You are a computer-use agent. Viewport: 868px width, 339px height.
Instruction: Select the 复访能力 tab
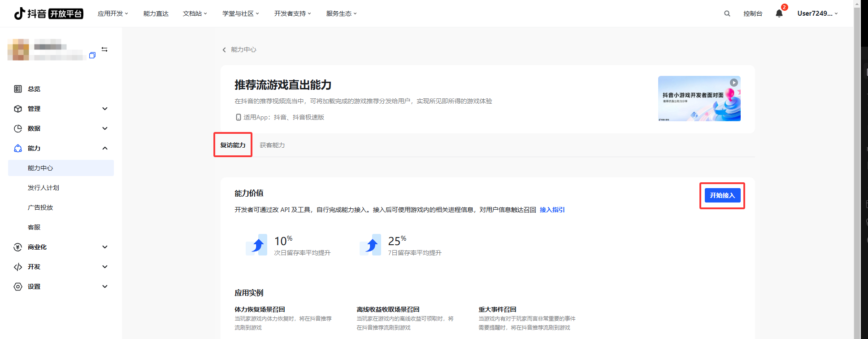coord(233,145)
